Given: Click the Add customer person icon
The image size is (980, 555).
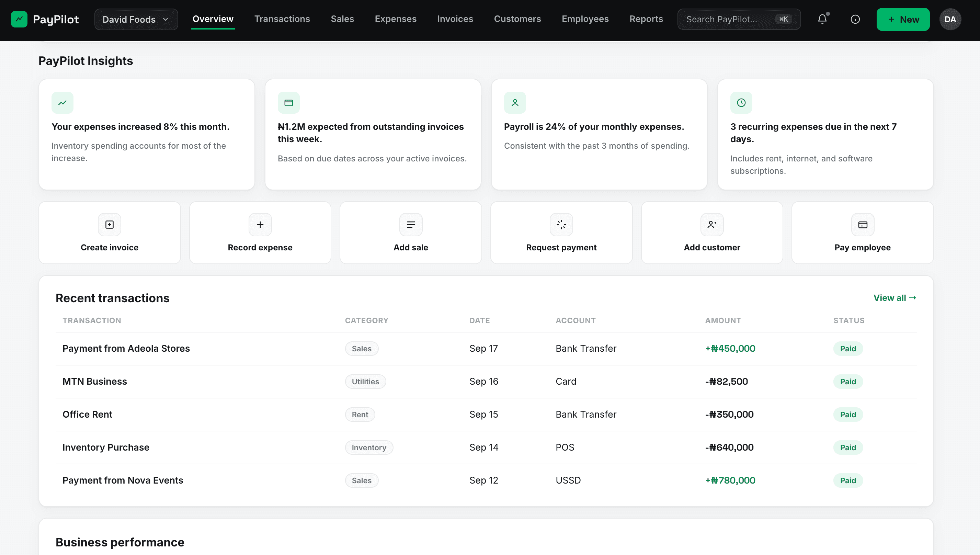Looking at the screenshot, I should point(712,225).
